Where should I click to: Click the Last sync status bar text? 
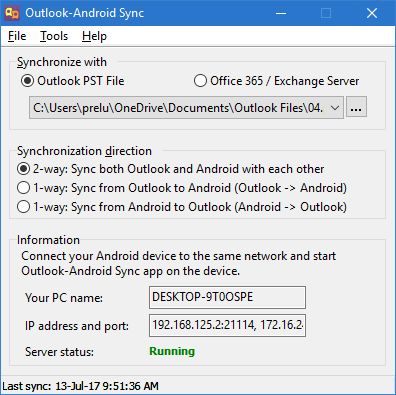(x=80, y=386)
